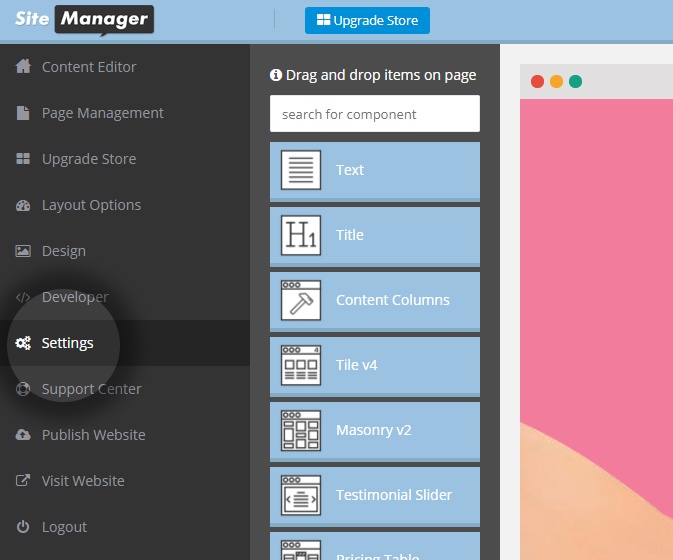Click the Content Columns hammer icon
The image size is (673, 560).
[301, 300]
